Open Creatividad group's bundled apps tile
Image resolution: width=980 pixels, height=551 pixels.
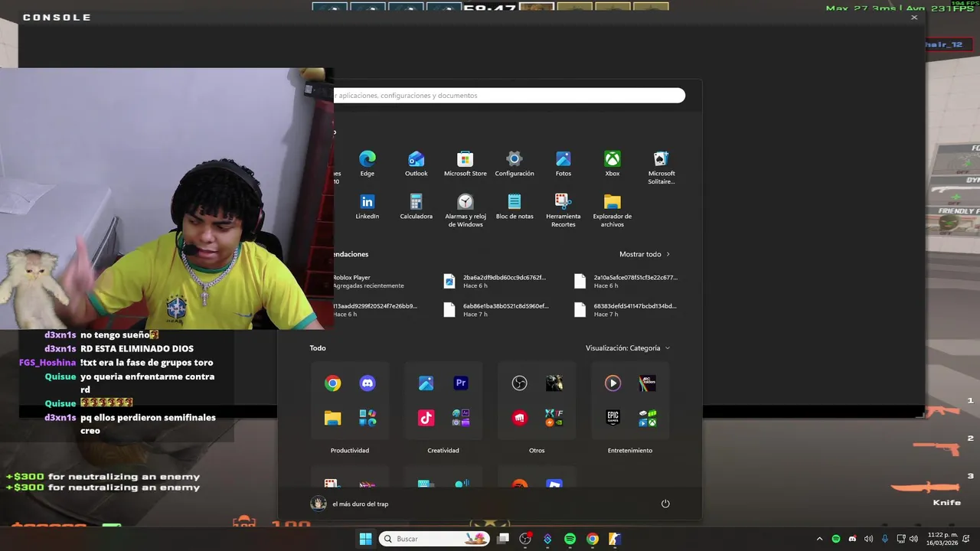click(461, 418)
